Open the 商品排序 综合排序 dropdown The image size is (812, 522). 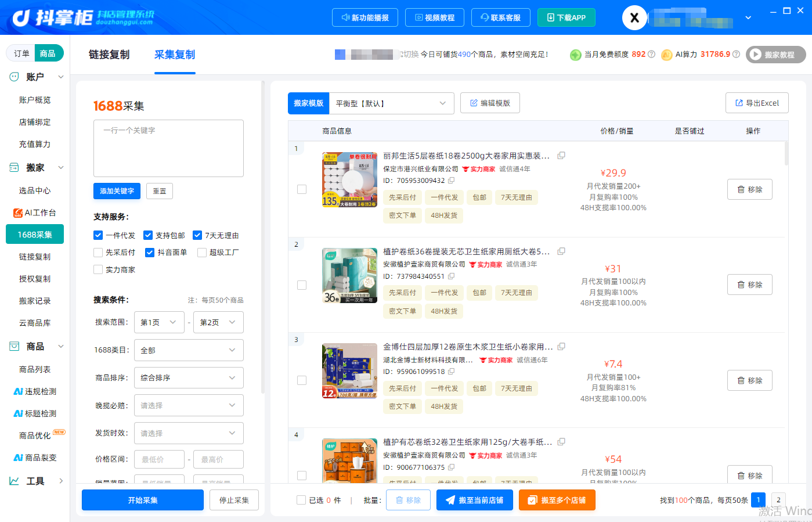click(189, 378)
